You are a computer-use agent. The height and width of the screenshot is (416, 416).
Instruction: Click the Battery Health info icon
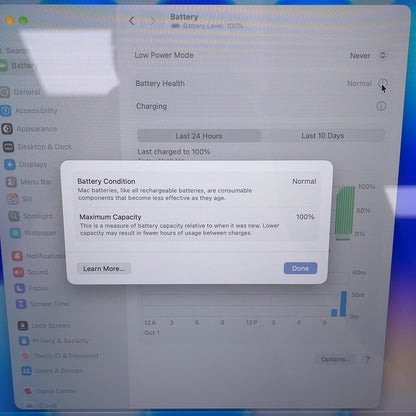click(x=383, y=83)
